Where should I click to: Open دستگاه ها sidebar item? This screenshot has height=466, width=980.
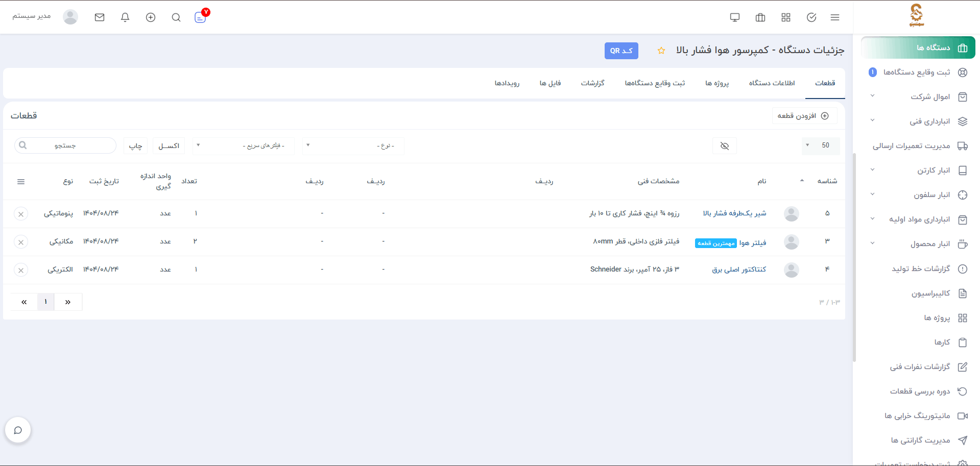click(918, 47)
